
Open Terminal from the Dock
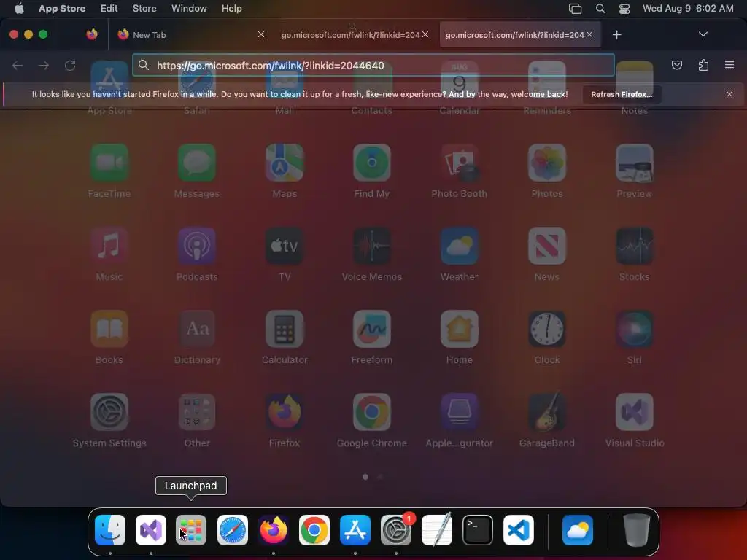[x=478, y=530]
